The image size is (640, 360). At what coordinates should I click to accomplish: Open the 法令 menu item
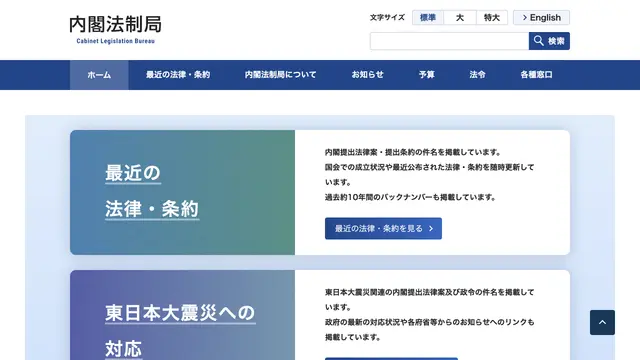click(x=477, y=75)
